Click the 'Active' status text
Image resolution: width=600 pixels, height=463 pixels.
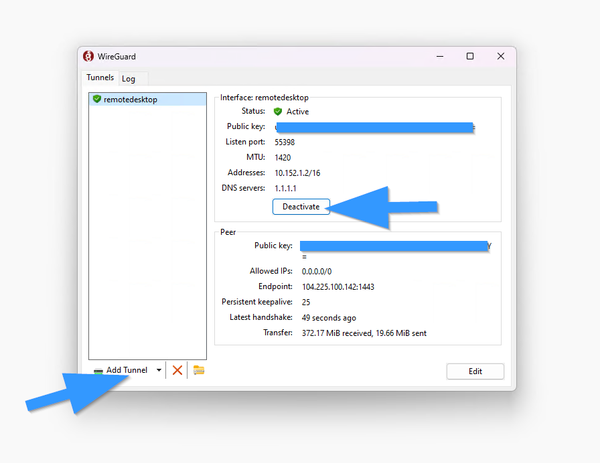(297, 112)
